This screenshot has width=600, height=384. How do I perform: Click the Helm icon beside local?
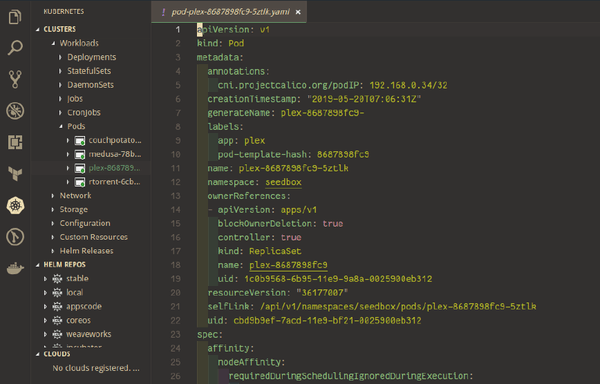[x=57, y=293]
